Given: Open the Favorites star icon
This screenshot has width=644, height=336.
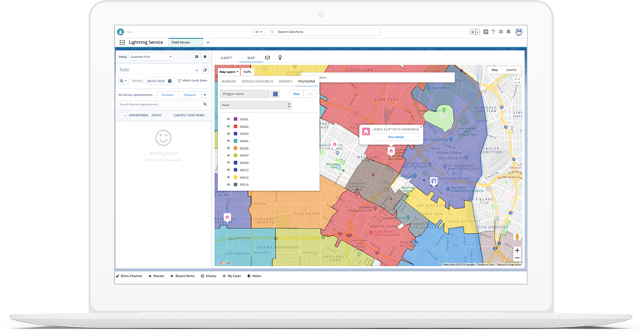Looking at the screenshot, I should point(473,32).
